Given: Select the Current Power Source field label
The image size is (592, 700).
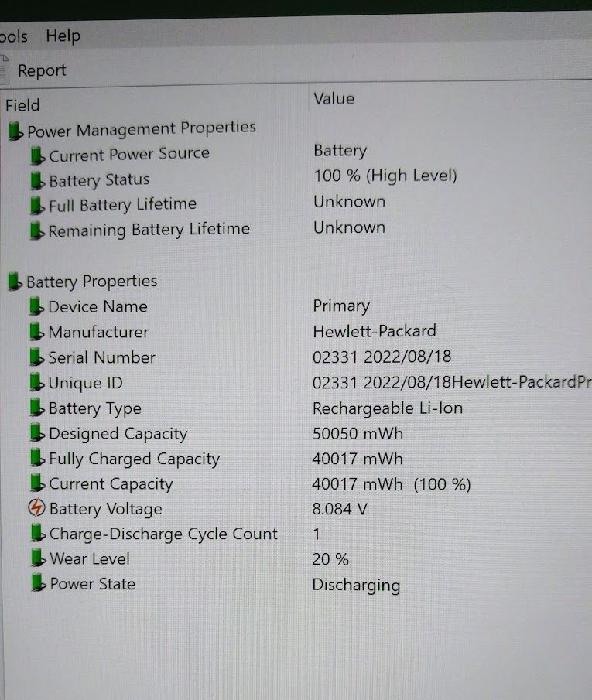Looking at the screenshot, I should tap(129, 155).
